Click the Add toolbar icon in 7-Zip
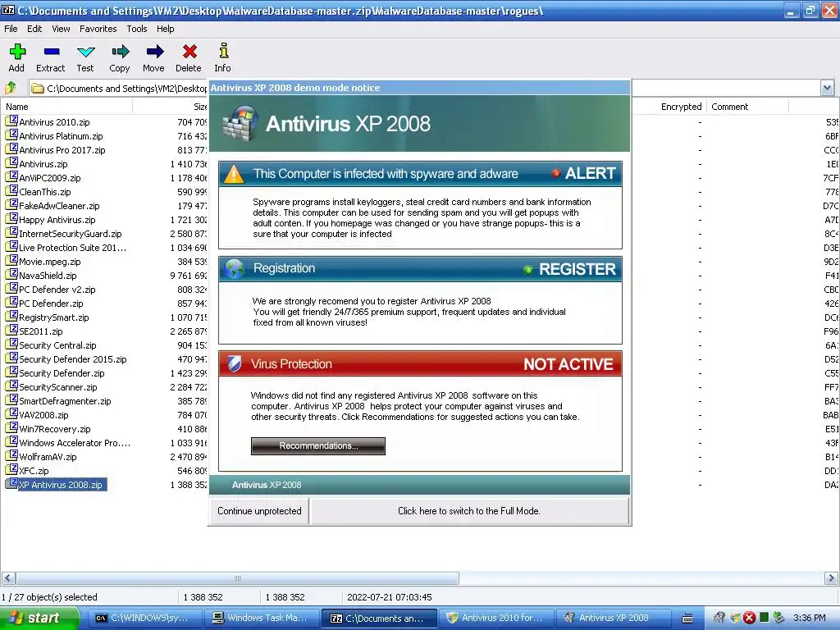 click(x=16, y=52)
